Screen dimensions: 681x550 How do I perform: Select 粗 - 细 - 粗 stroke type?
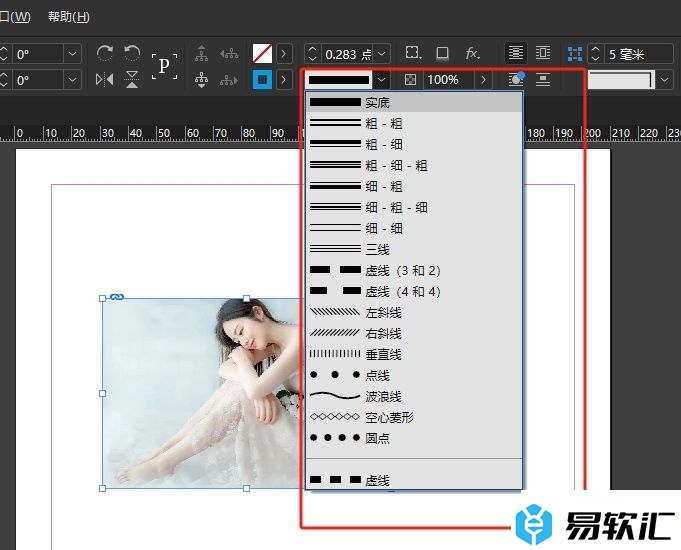pyautogui.click(x=414, y=165)
